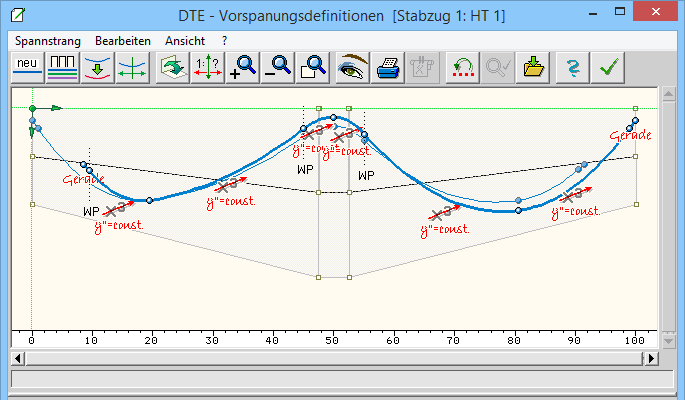Click the tendon point at ruler position 80
The image size is (685, 400).
tap(518, 211)
